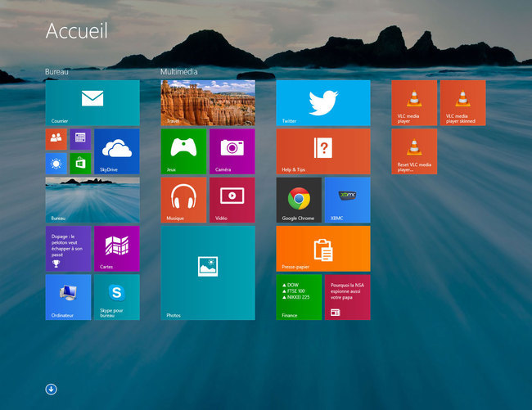Open the Courrier mail tile
The width and height of the screenshot is (532, 410).
tap(92, 103)
